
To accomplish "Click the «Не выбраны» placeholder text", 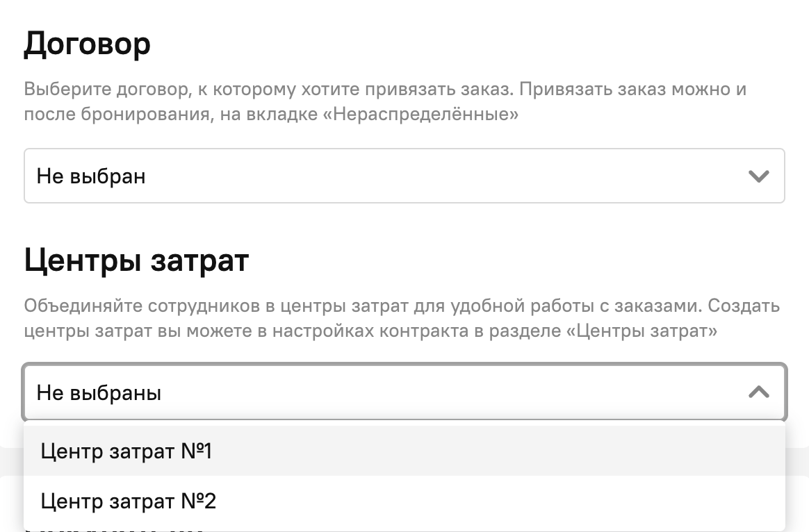I will tap(99, 393).
